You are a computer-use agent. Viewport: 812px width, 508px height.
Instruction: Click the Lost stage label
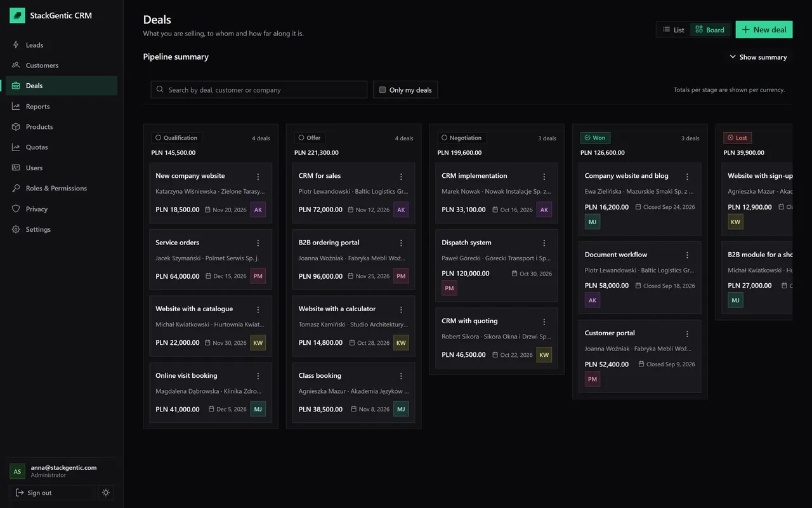[x=738, y=138]
